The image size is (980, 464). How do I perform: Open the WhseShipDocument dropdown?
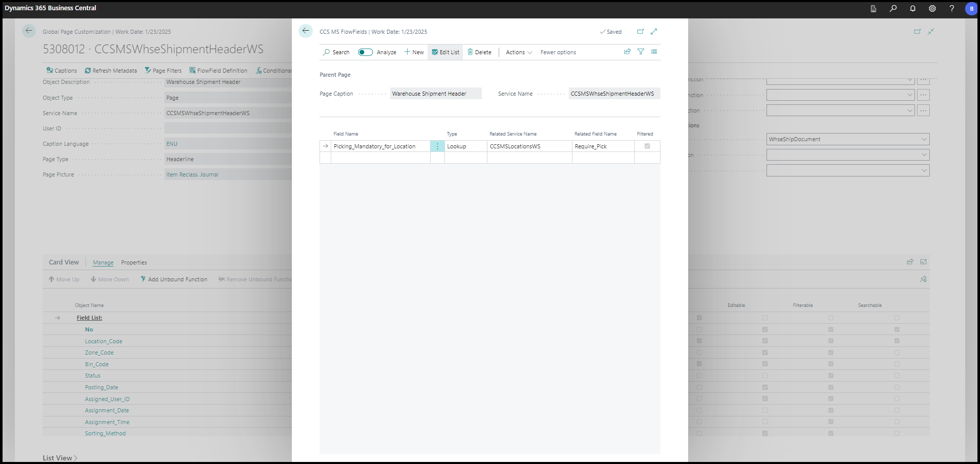pos(924,139)
